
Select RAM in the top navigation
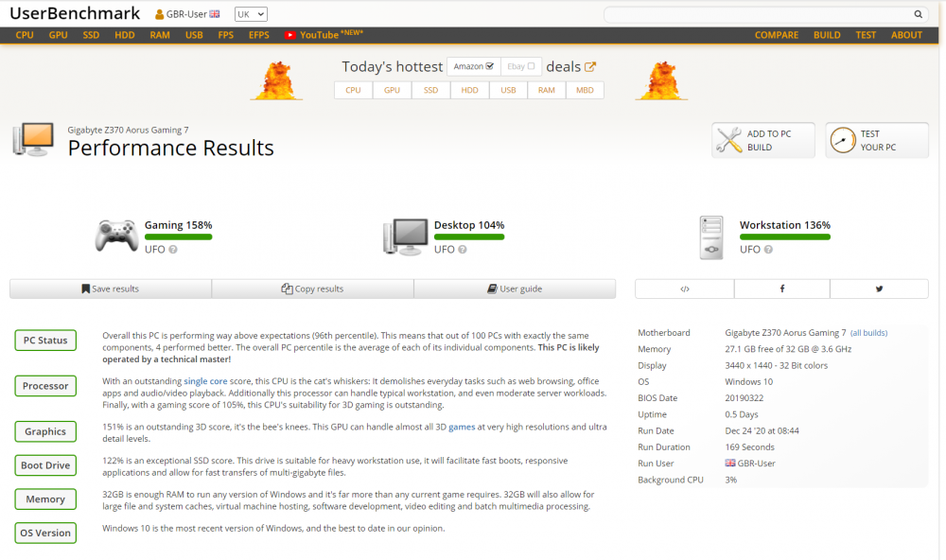(x=160, y=35)
